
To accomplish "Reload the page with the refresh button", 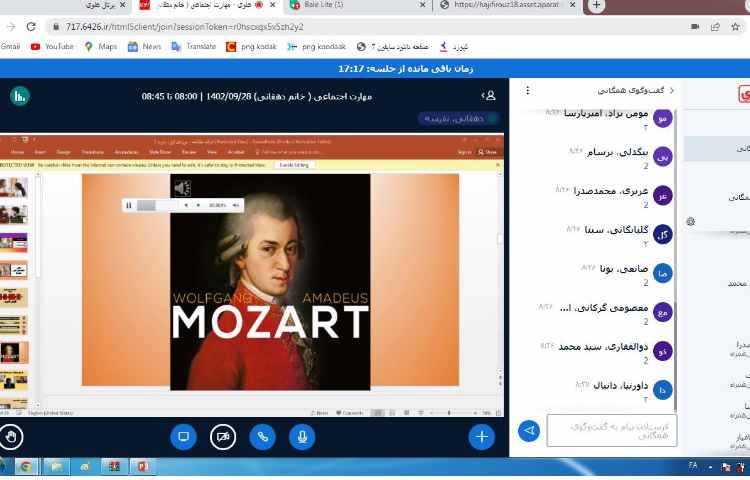I will click(x=31, y=27).
